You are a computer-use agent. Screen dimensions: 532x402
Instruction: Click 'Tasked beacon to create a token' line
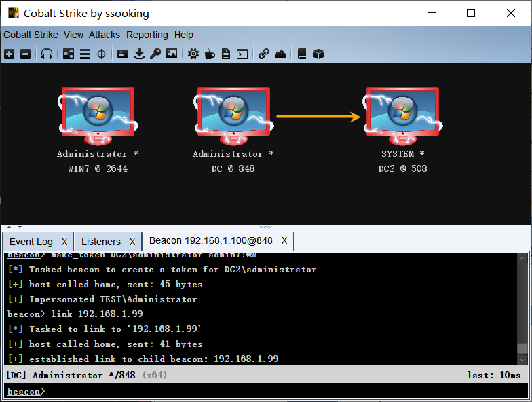(161, 269)
